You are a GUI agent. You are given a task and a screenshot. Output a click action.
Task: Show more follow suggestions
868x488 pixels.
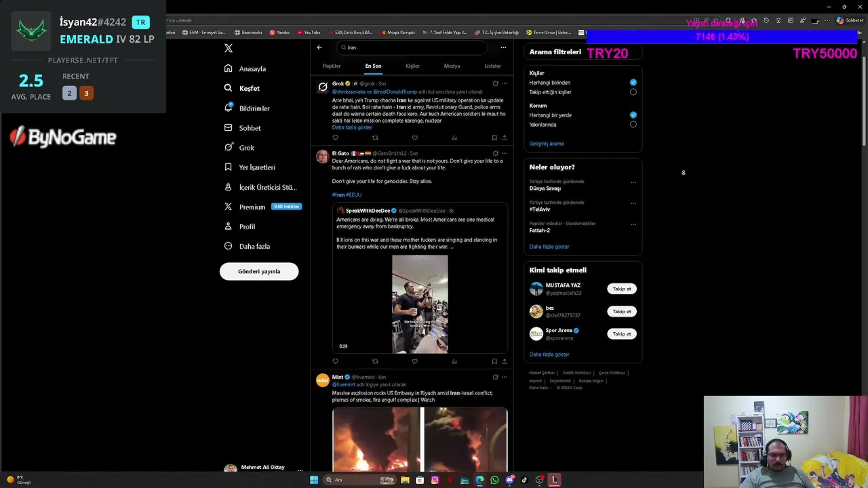(549, 354)
